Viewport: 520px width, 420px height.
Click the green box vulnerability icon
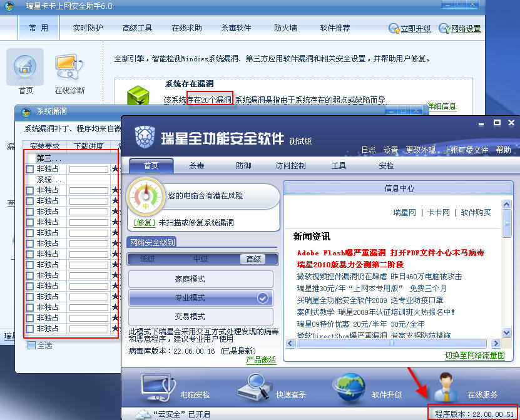138,95
